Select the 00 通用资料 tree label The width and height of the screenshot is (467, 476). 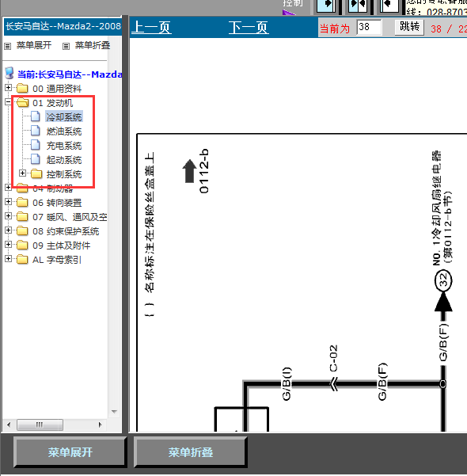coord(57,89)
